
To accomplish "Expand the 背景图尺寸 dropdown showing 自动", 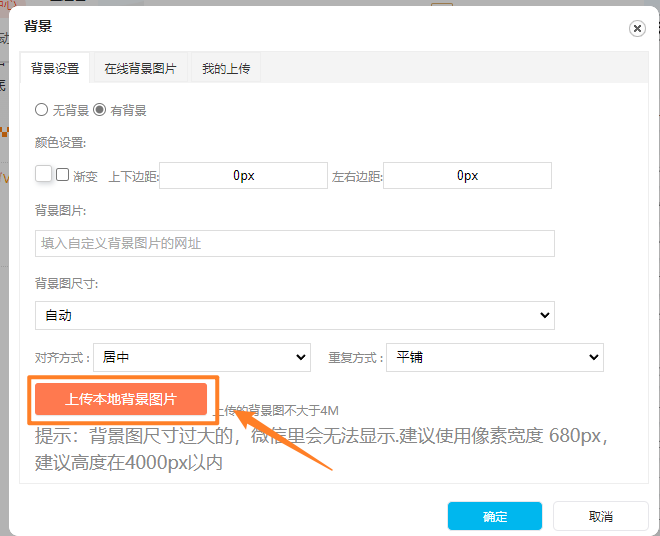I will click(x=294, y=315).
